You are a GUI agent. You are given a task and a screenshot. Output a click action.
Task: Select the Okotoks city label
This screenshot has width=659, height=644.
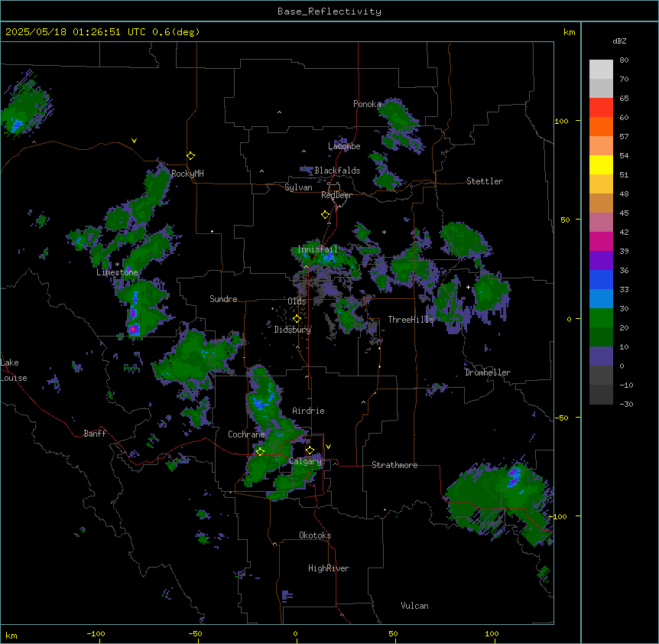coord(315,535)
